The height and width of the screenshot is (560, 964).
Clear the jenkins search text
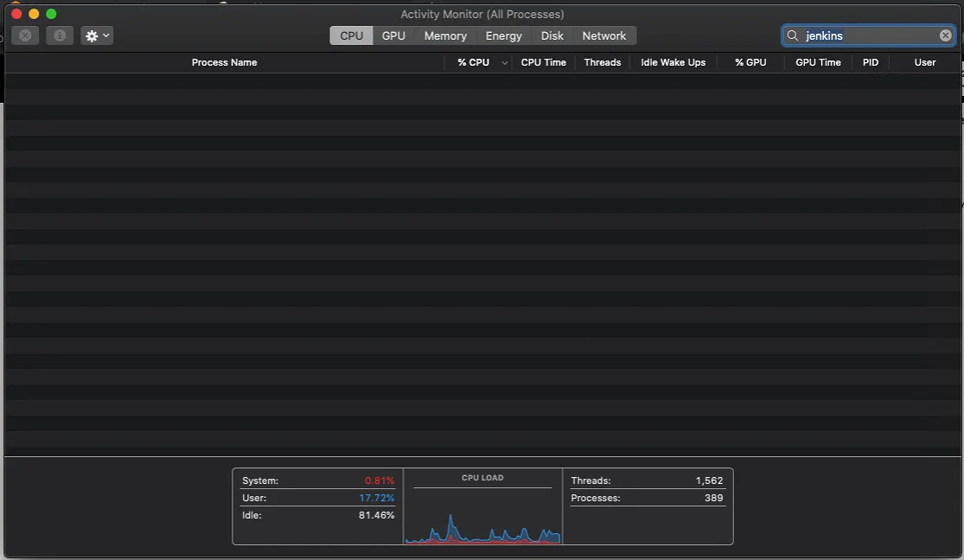[945, 35]
